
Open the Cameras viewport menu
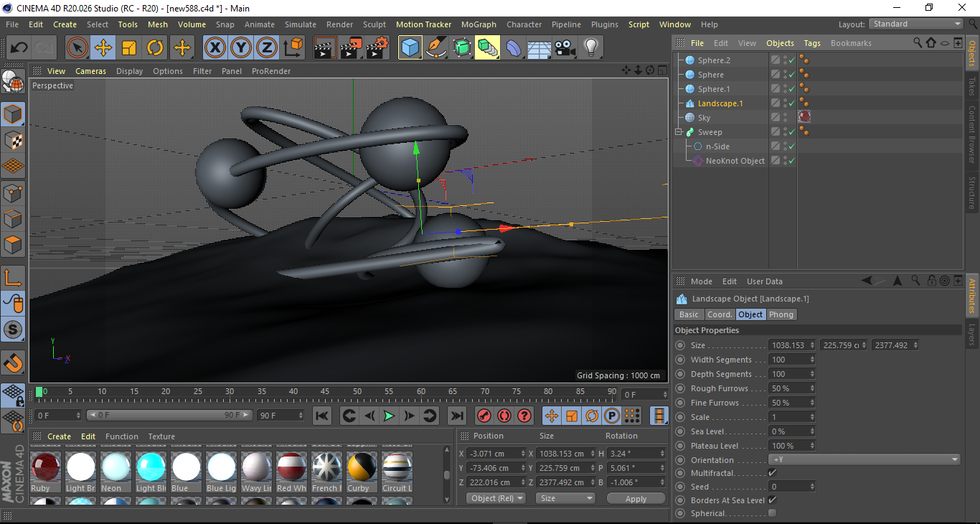click(90, 71)
